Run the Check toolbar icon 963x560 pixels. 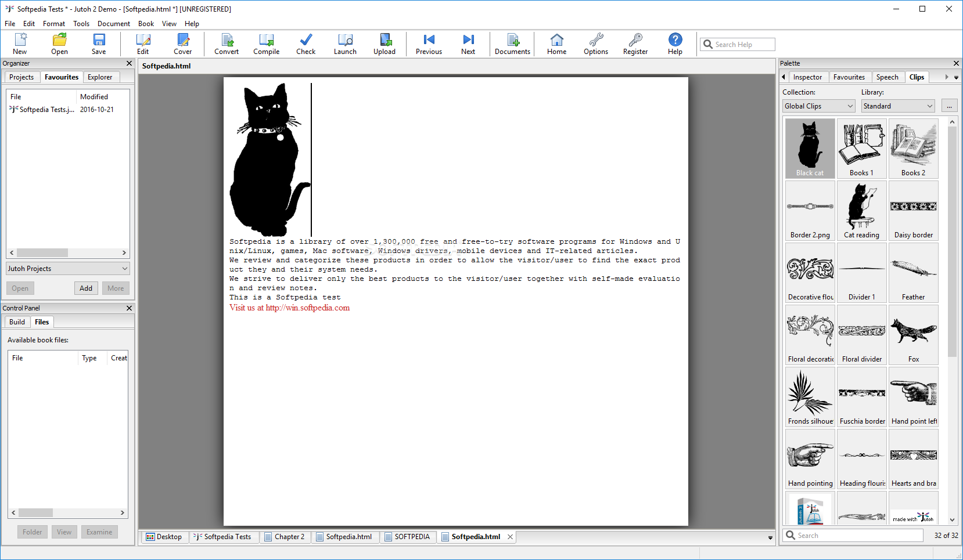click(x=306, y=44)
